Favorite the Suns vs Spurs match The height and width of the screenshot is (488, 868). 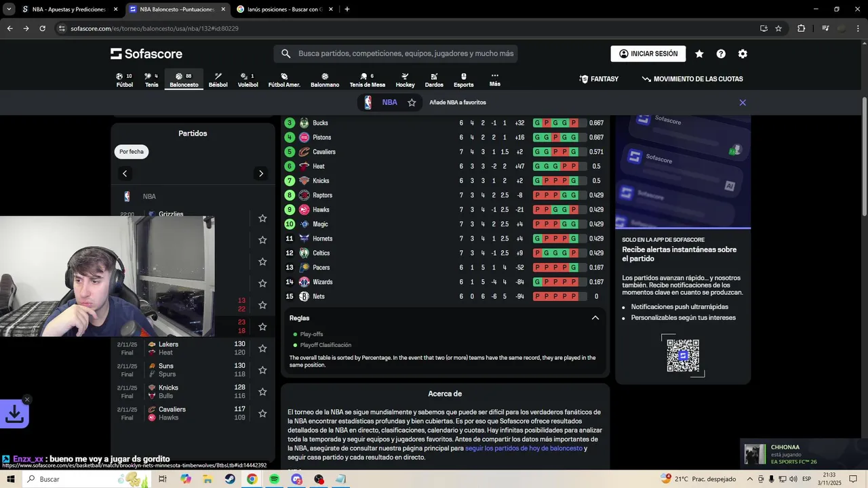262,370
